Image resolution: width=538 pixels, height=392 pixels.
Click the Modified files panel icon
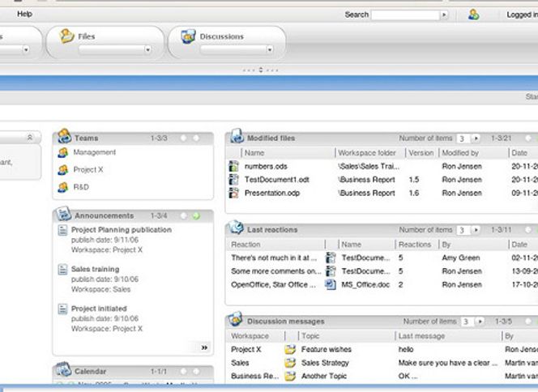237,136
